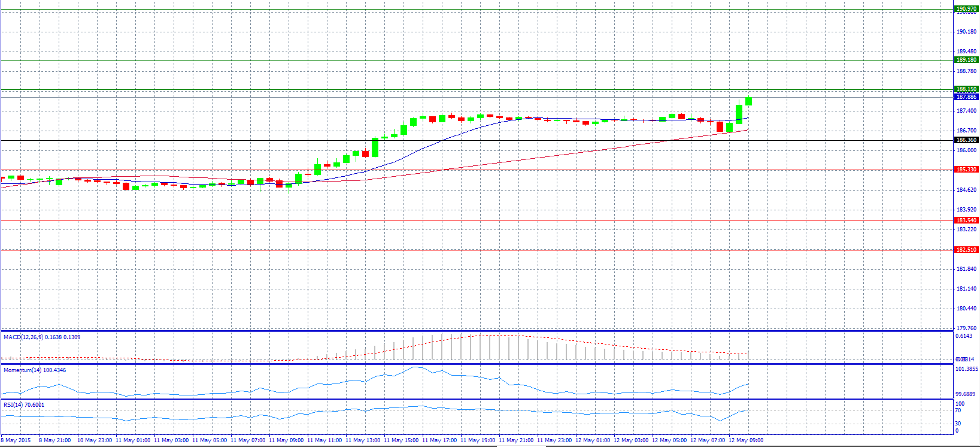The image size is (980, 447).
Task: Click the price axis value 183.220
Action: [x=967, y=229]
